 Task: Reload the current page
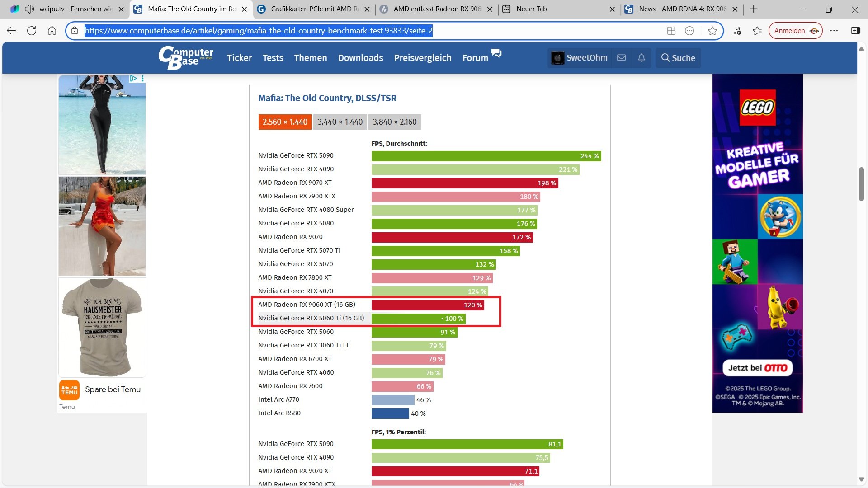click(32, 31)
